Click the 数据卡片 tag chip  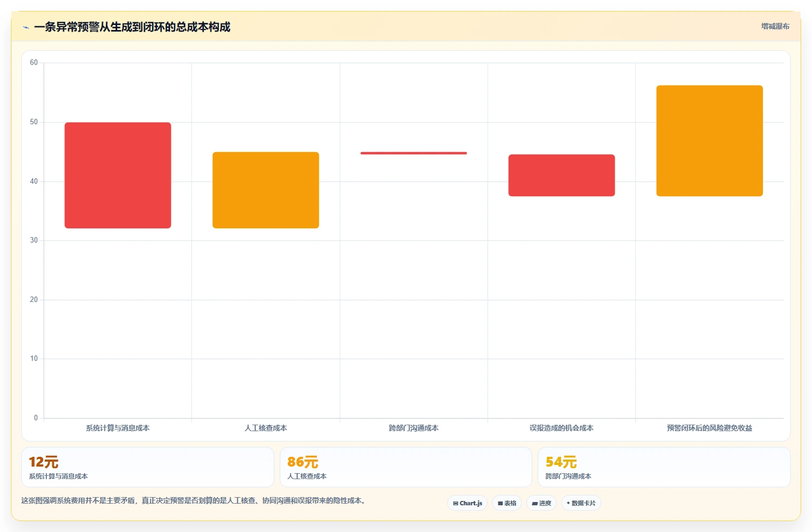(x=581, y=503)
